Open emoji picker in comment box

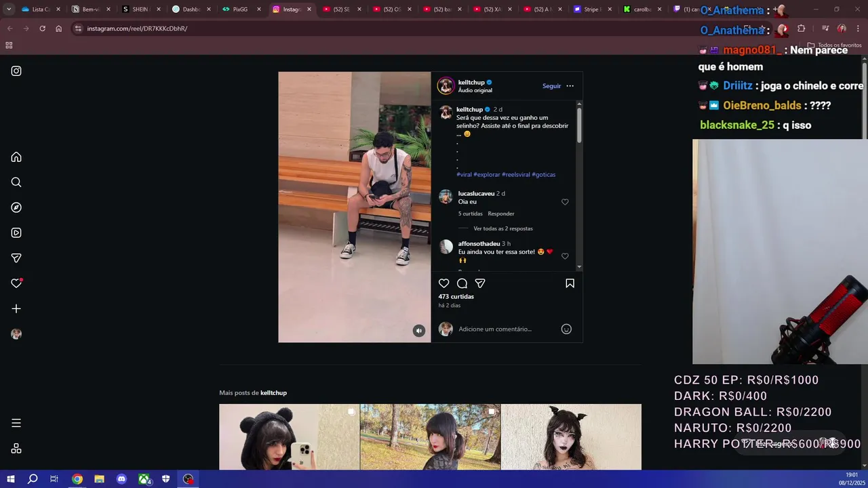566,329
